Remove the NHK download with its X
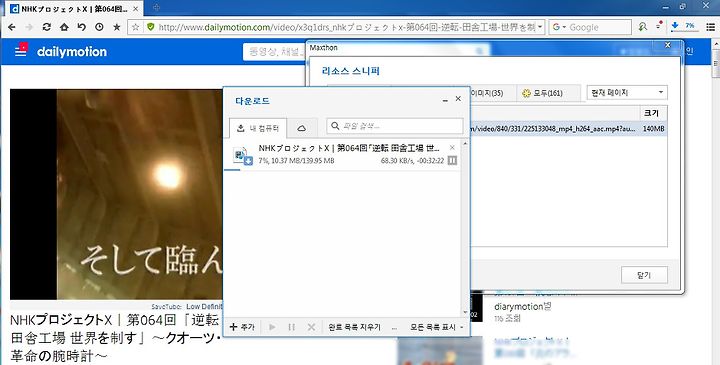 pos(452,147)
